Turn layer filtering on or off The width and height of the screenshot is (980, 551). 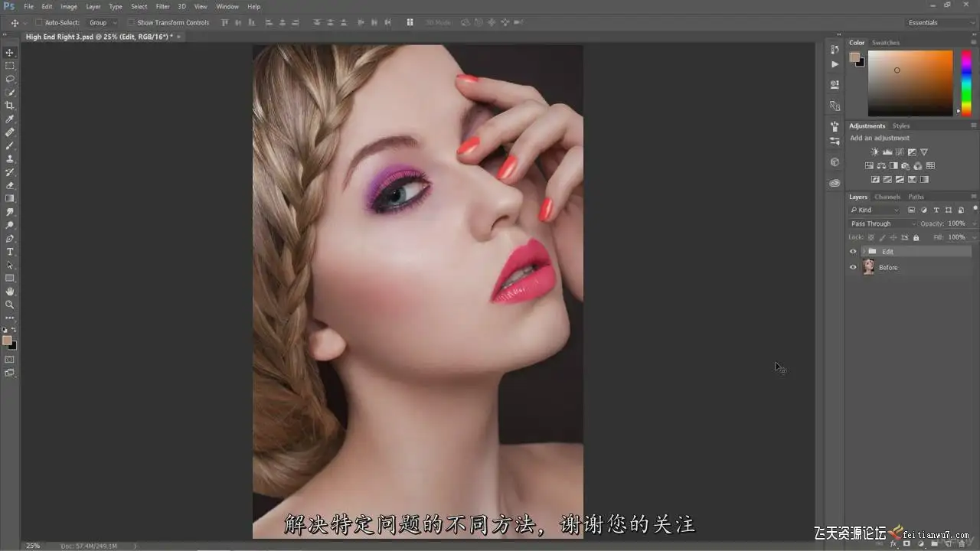975,208
